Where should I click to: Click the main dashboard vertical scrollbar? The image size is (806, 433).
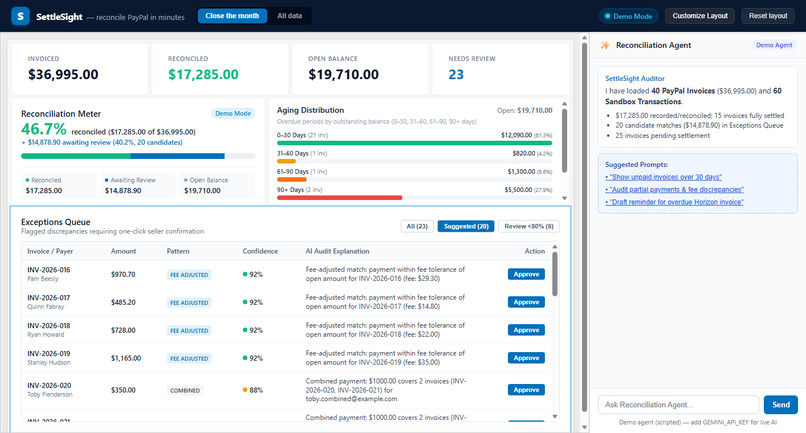point(584,227)
